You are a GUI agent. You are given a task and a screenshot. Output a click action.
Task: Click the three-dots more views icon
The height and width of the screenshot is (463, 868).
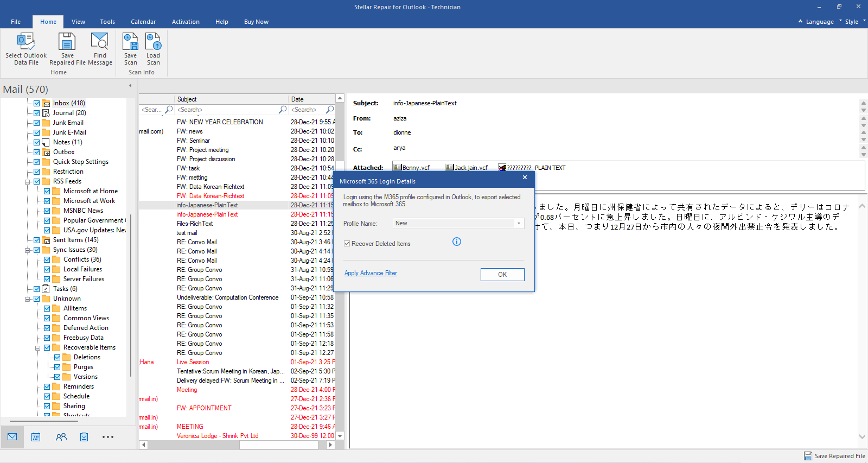[108, 437]
